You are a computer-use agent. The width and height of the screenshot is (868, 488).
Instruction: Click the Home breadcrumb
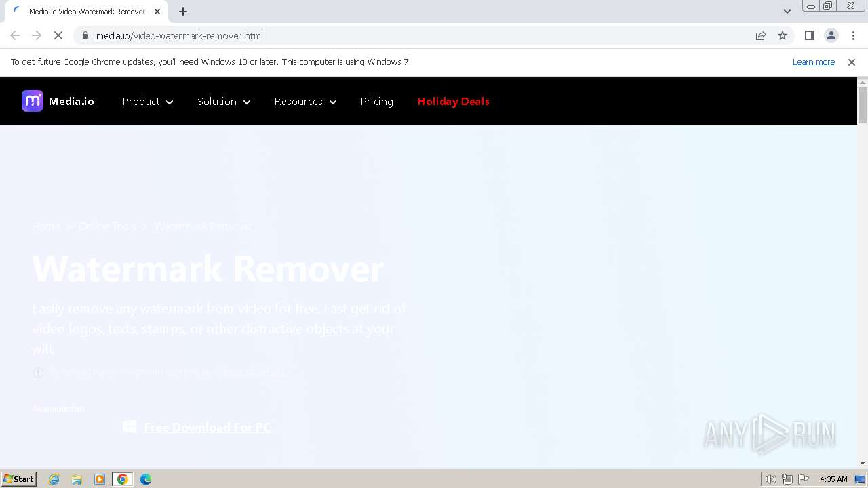(x=45, y=226)
